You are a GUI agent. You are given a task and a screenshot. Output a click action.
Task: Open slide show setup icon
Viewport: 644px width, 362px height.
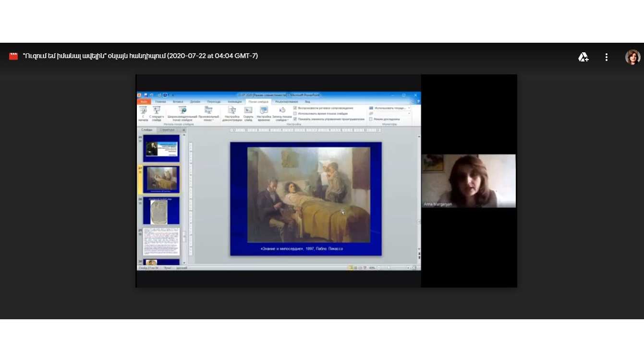[x=232, y=111]
